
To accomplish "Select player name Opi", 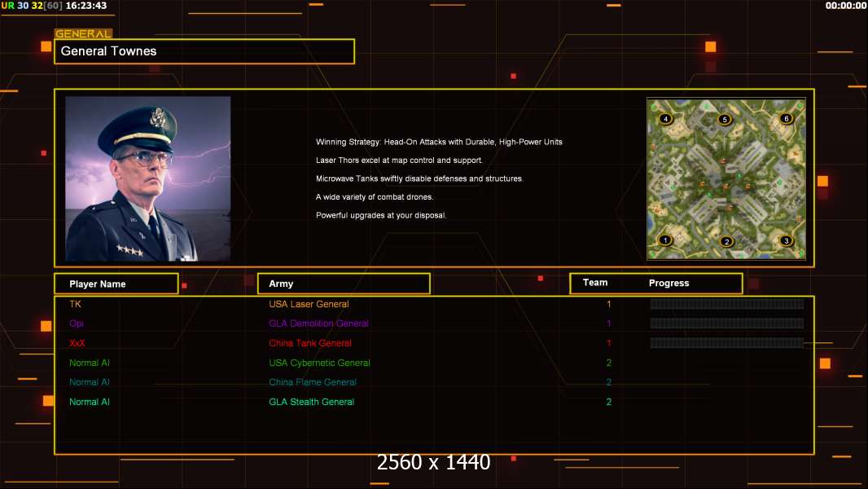I will pyautogui.click(x=77, y=324).
